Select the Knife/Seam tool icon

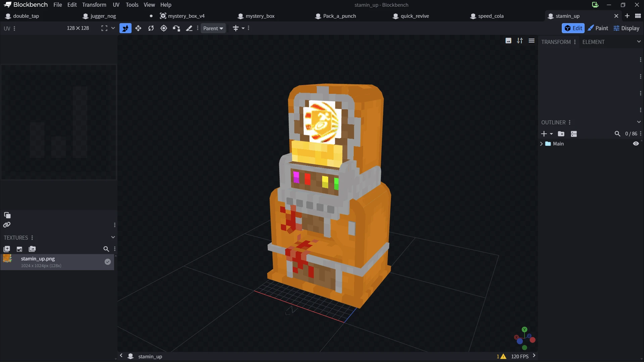pos(189,28)
